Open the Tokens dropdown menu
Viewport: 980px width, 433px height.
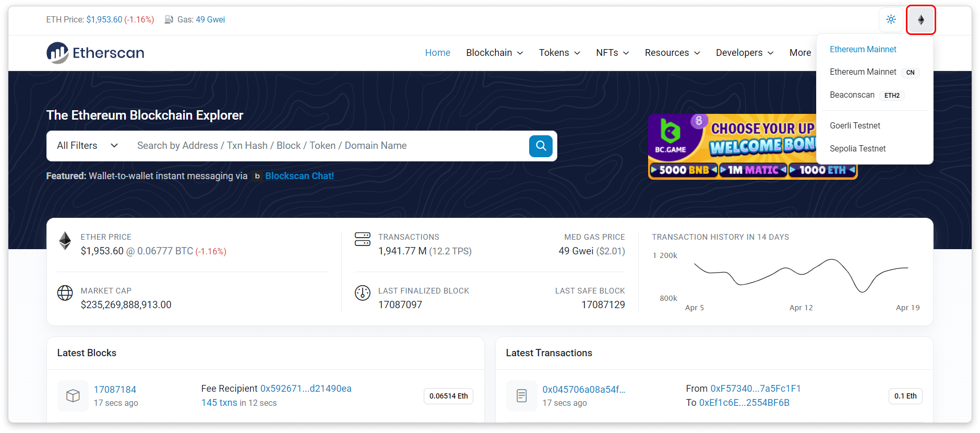559,53
